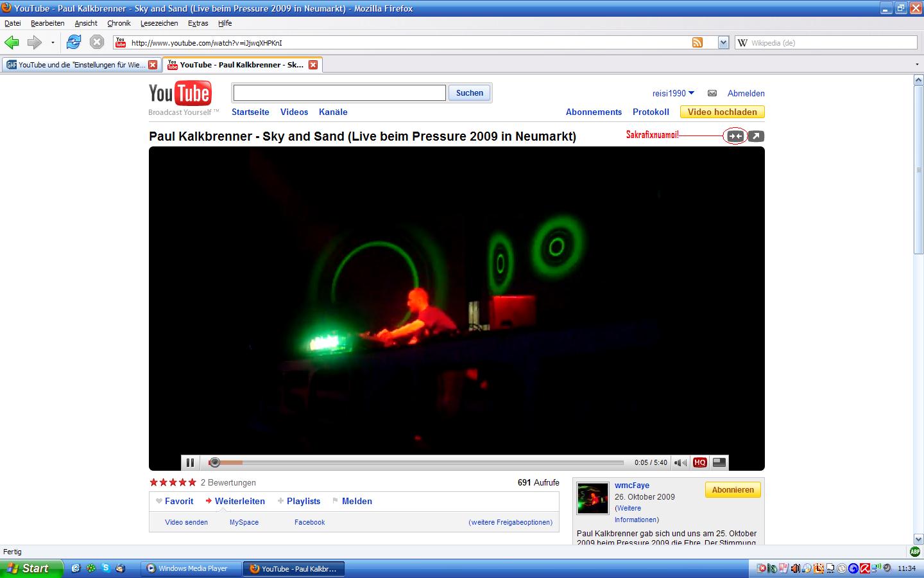Launch Skype from quick launch
924x578 pixels.
coord(106,568)
